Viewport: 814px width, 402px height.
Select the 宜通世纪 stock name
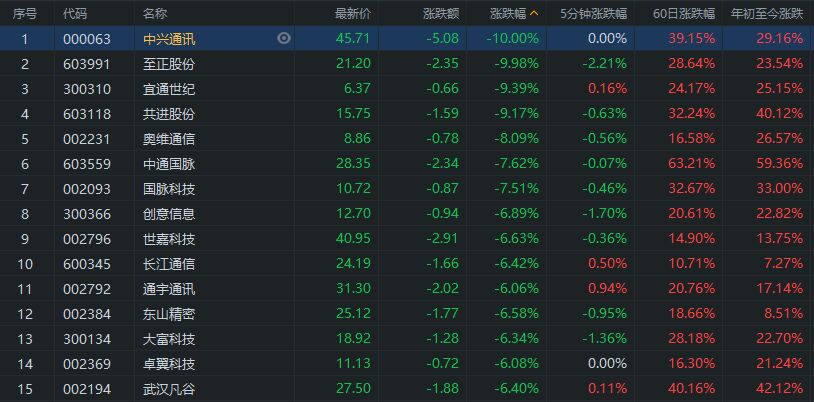[x=169, y=88]
